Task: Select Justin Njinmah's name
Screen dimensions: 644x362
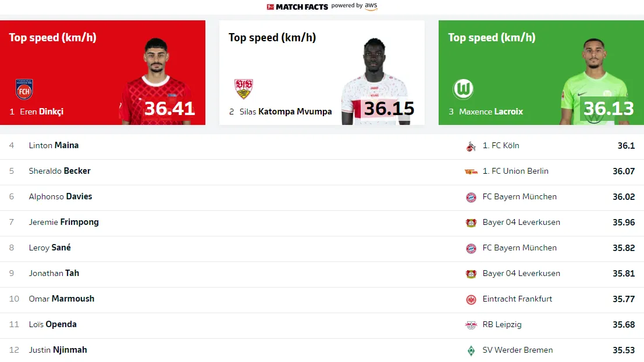Action: pyautogui.click(x=58, y=350)
